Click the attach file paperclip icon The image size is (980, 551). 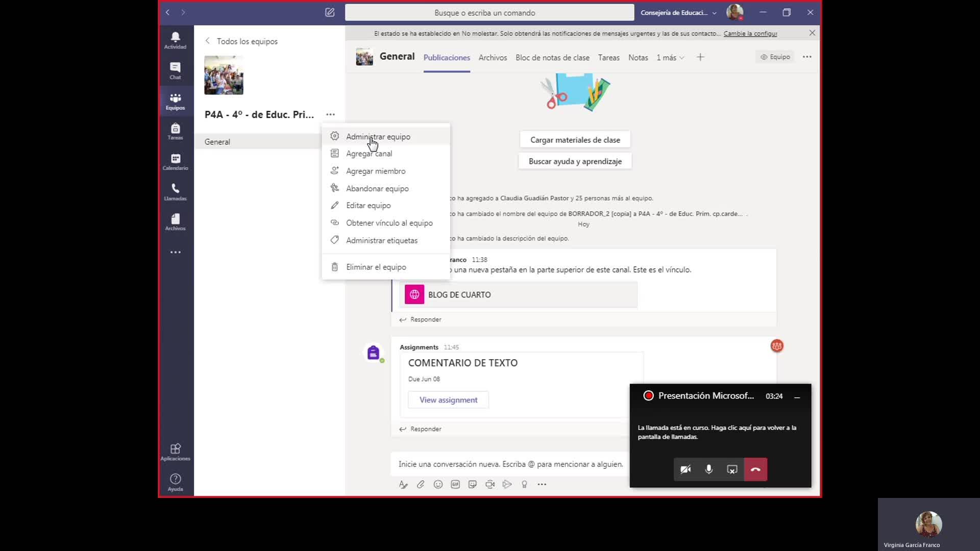(421, 484)
